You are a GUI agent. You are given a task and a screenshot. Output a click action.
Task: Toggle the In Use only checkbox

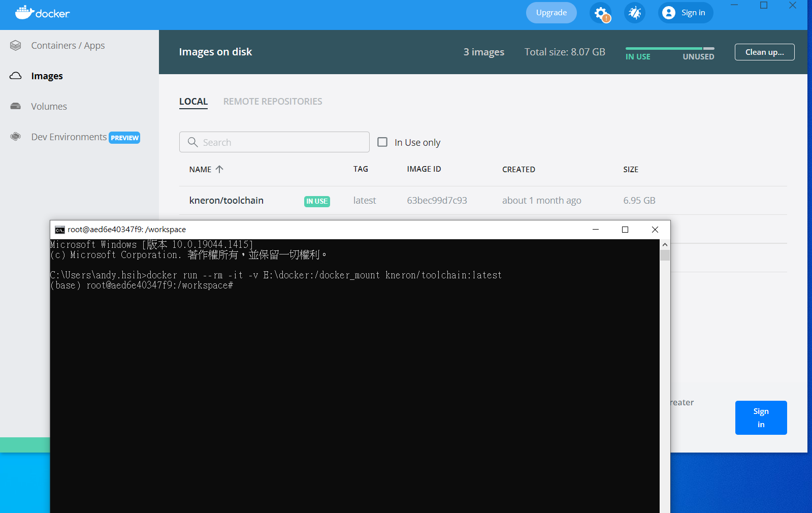point(382,142)
